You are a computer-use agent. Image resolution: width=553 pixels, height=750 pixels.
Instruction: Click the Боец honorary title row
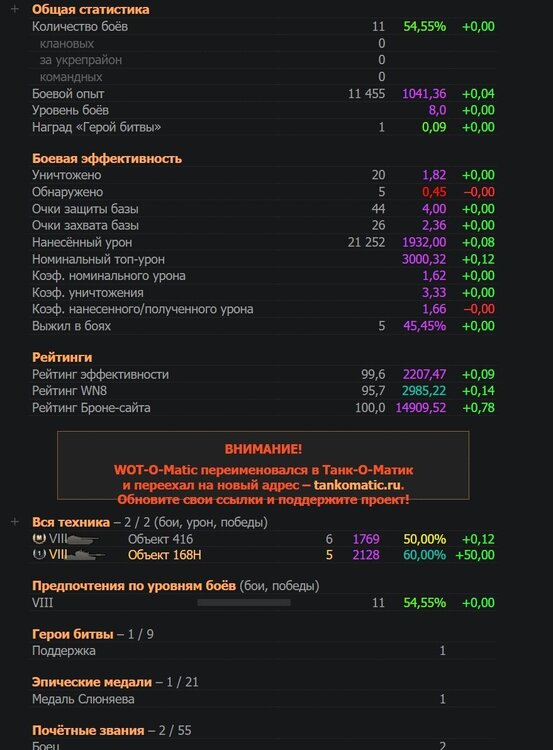pyautogui.click(x=263, y=745)
